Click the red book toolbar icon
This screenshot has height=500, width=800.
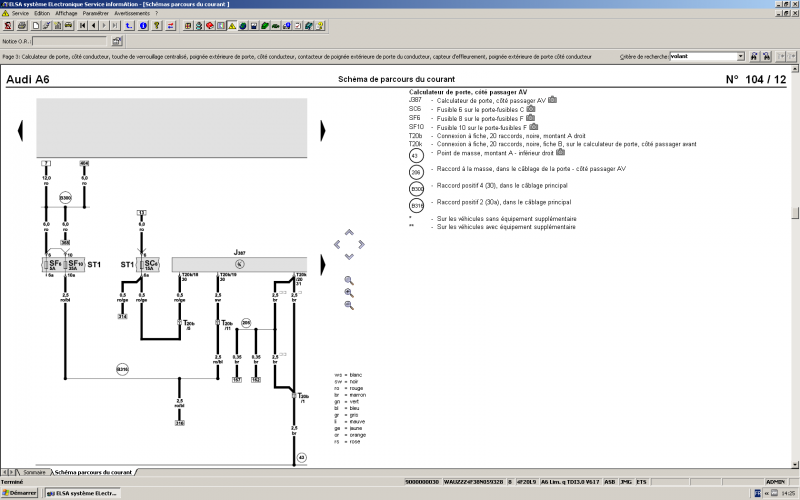click(210, 26)
